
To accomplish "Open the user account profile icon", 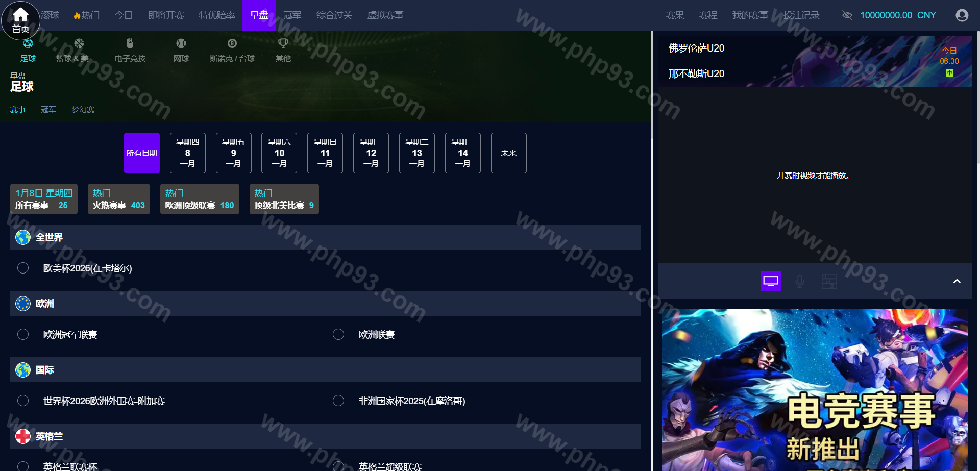I will click(x=962, y=15).
